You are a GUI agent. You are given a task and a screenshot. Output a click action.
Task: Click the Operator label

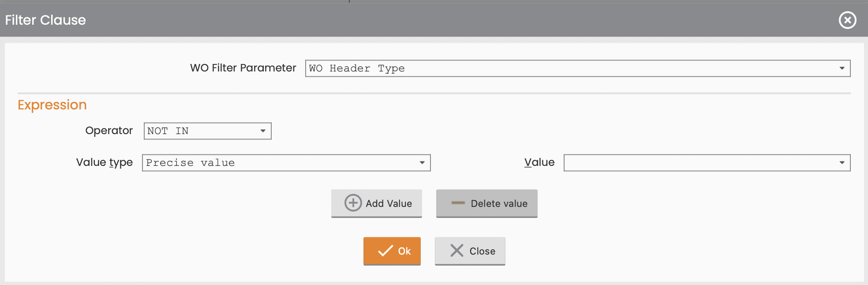pyautogui.click(x=109, y=131)
